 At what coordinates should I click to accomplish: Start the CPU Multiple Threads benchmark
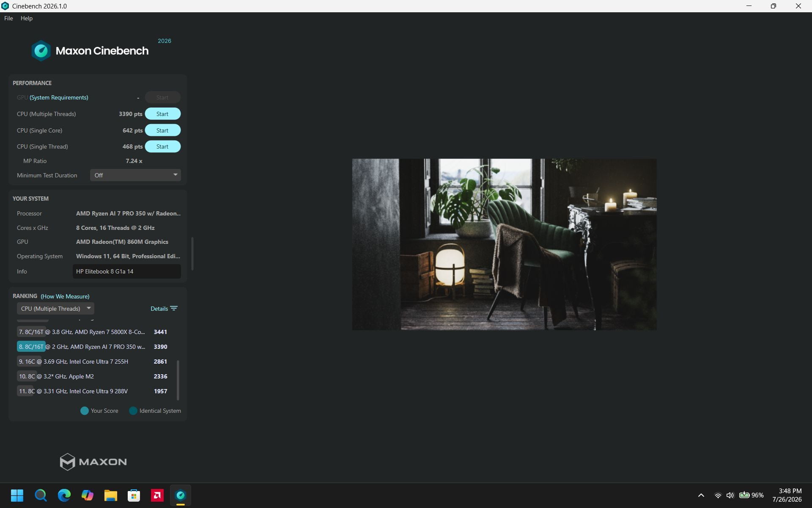point(162,114)
